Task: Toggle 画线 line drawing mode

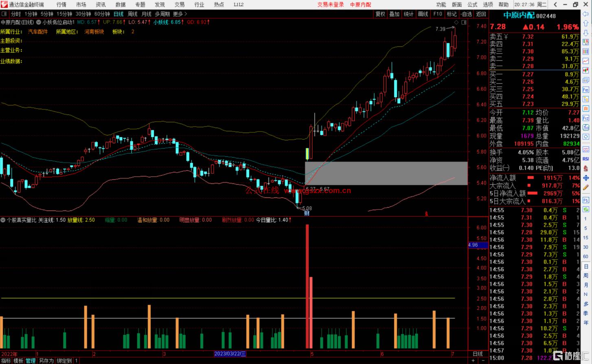Action: click(423, 14)
